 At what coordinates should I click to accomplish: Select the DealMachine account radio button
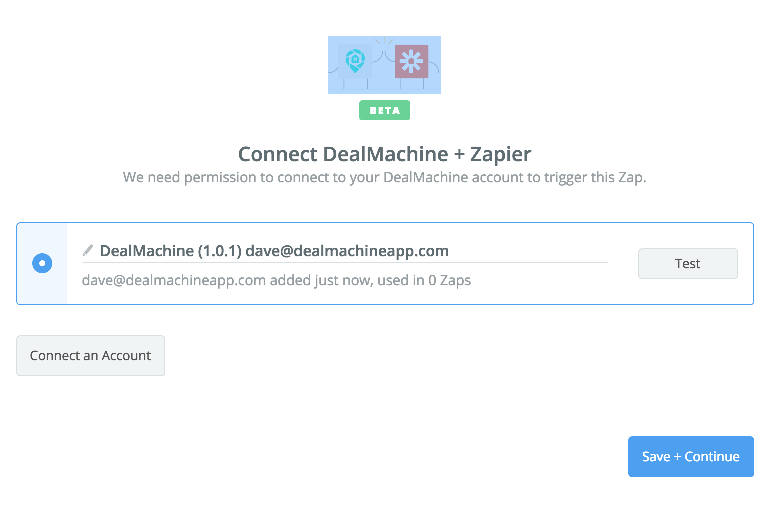click(x=42, y=263)
